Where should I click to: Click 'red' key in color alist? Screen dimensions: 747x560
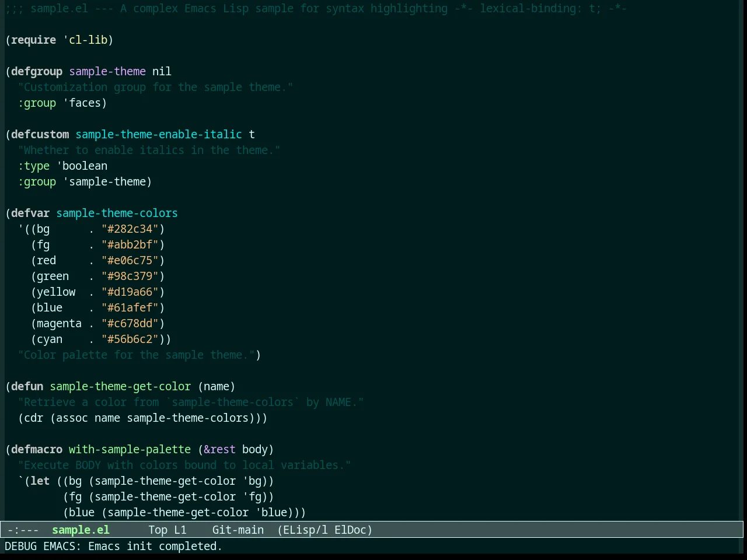[46, 260]
